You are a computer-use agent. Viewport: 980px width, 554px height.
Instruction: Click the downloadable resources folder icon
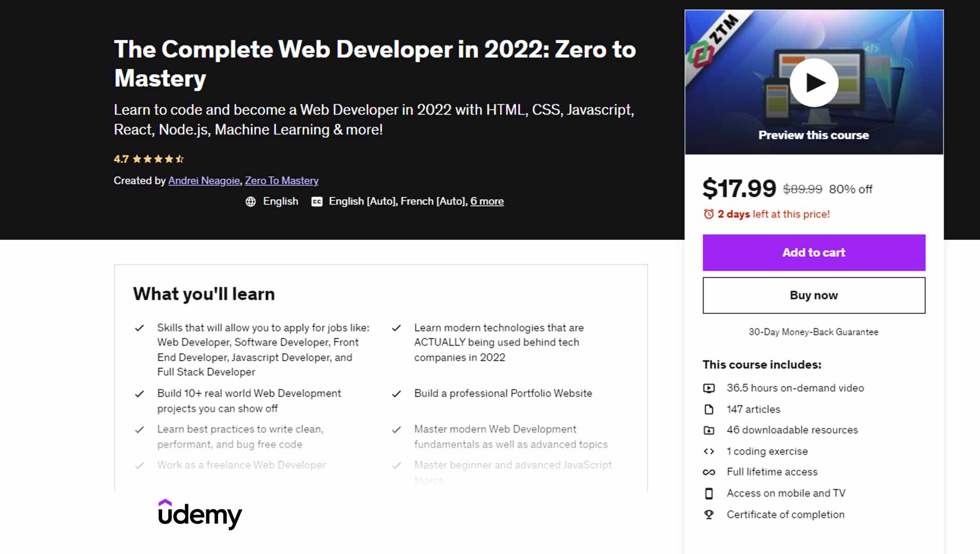709,430
